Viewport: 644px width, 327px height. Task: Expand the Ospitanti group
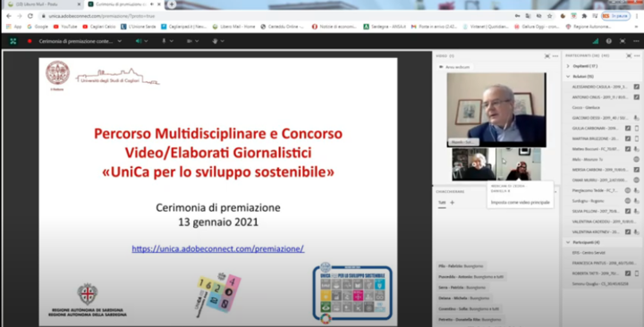(568, 66)
